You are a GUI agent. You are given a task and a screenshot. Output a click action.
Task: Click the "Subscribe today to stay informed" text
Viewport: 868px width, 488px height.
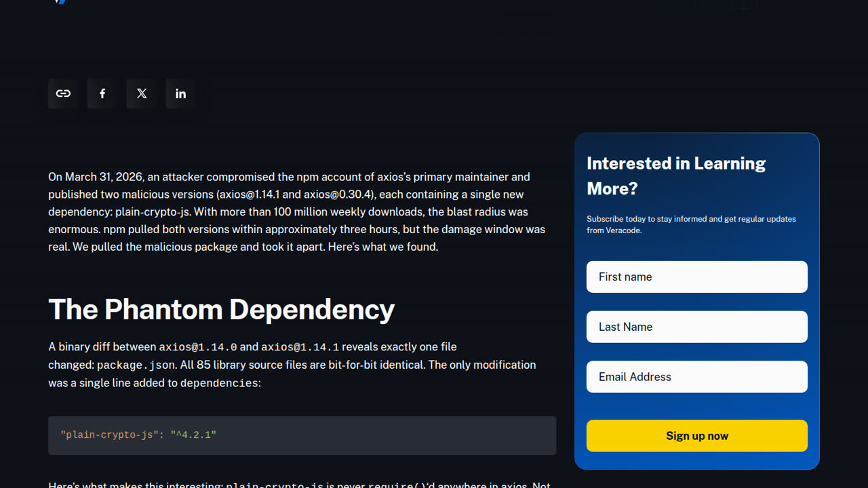coord(691,224)
